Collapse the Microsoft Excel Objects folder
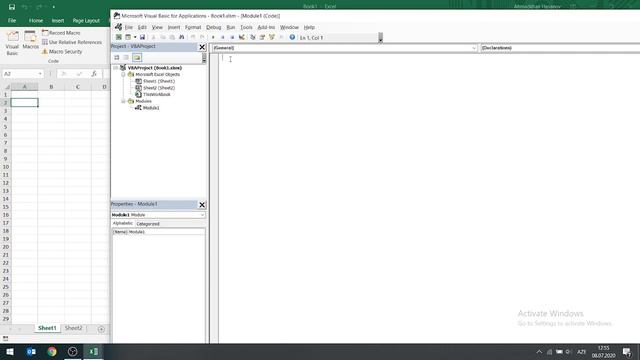This screenshot has height=360, width=640. [123, 75]
